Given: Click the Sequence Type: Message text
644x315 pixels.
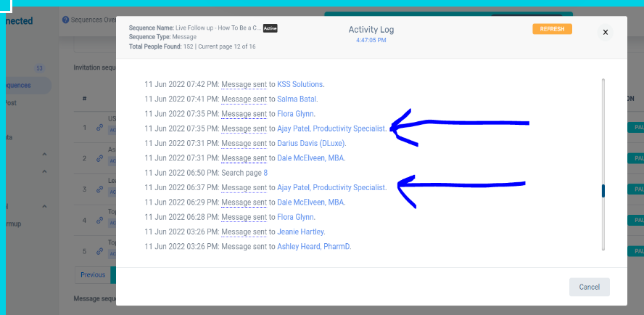Looking at the screenshot, I should (162, 37).
